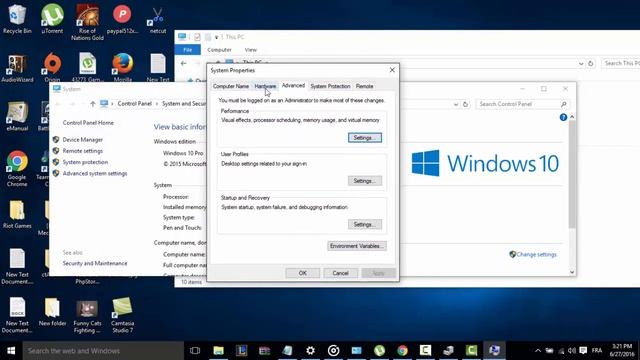This screenshot has height=360, width=640.
Task: Open Advanced system settings link
Action: pos(95,173)
